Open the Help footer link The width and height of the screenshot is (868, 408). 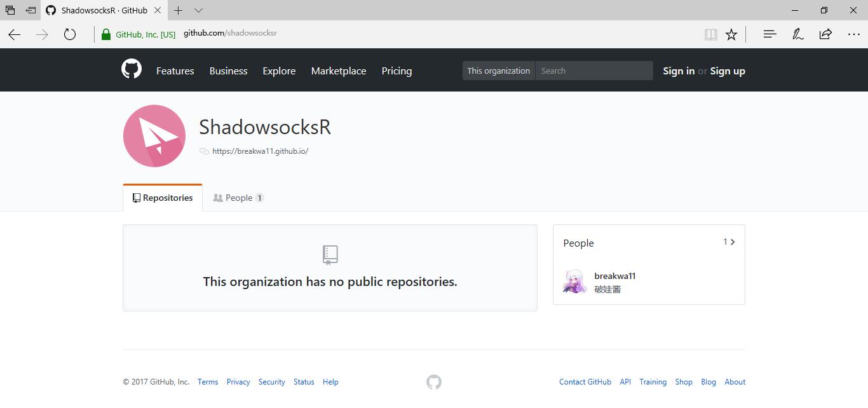330,382
